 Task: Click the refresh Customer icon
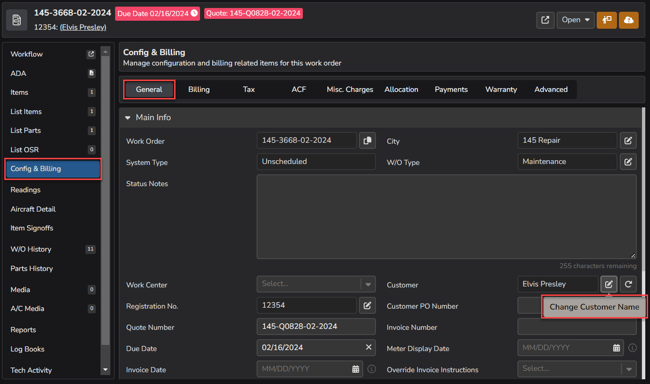pos(628,284)
